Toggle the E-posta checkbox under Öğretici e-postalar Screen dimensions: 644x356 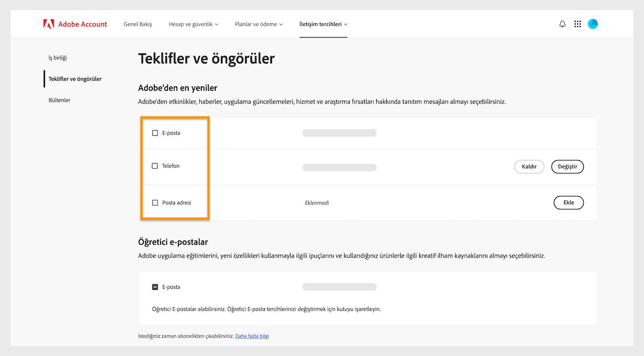pos(155,286)
